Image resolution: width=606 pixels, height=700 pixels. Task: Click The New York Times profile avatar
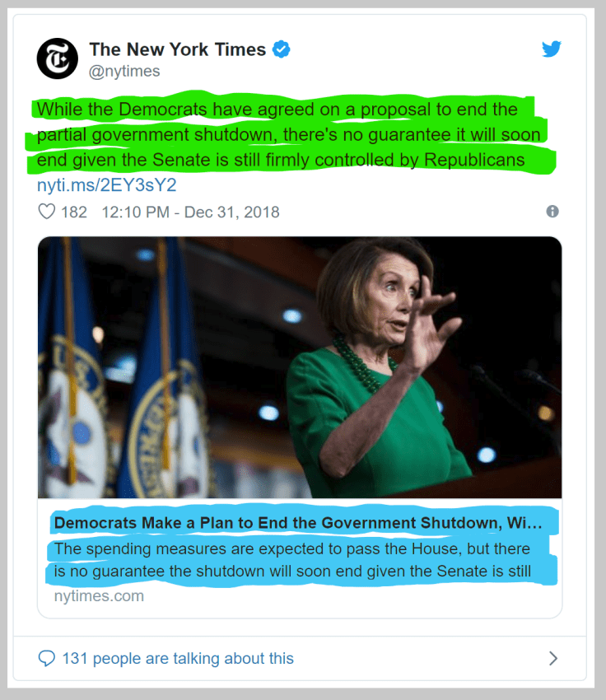click(58, 59)
